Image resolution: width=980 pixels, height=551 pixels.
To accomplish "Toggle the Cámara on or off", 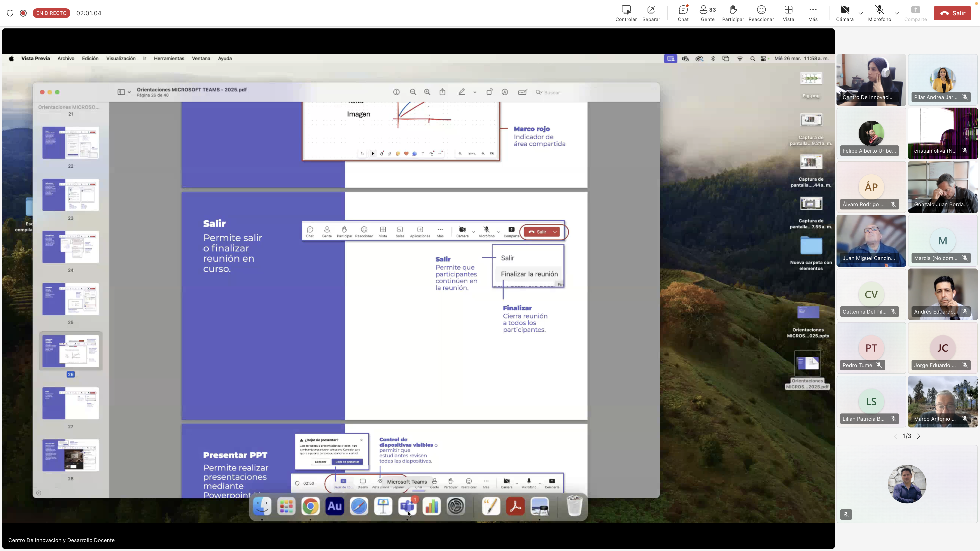I will [x=845, y=13].
